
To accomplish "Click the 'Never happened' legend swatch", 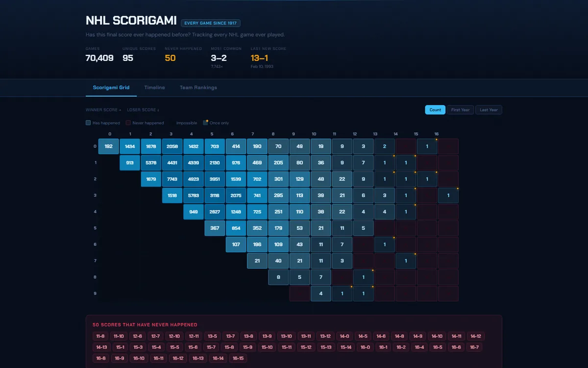I will point(128,123).
